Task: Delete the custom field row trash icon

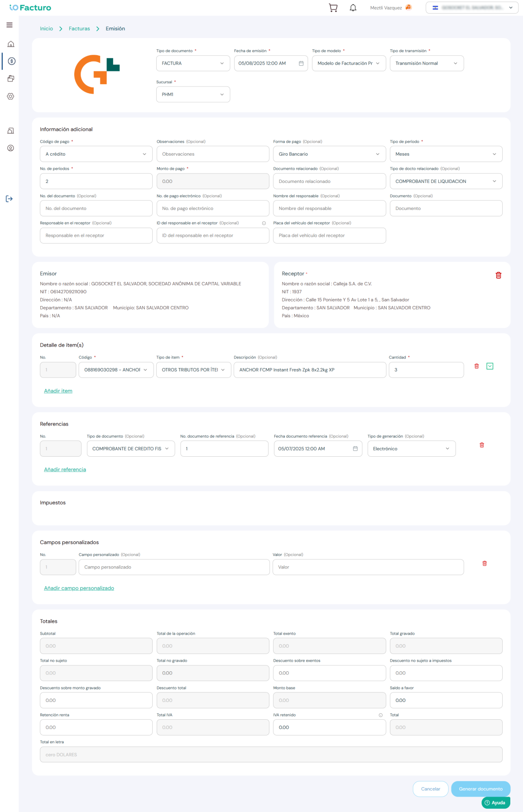Action: [485, 564]
